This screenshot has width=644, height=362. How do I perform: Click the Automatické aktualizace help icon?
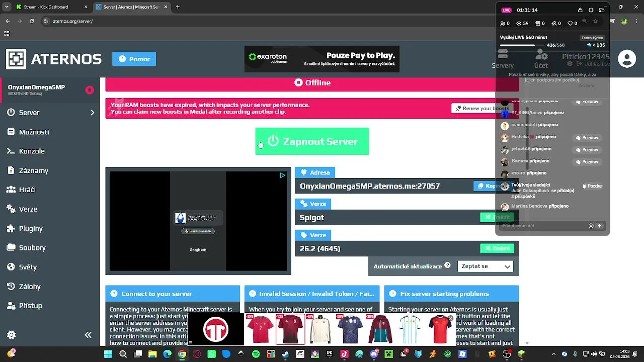tap(447, 266)
